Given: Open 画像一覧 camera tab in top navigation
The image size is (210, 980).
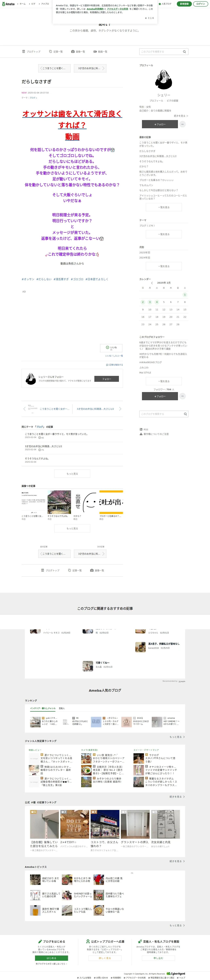Looking at the screenshot, I should pyautogui.click(x=78, y=52).
